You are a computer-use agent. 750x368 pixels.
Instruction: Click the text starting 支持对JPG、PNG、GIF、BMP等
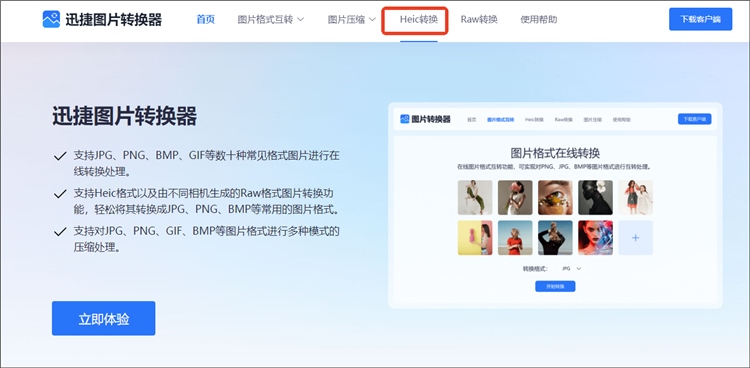click(207, 240)
